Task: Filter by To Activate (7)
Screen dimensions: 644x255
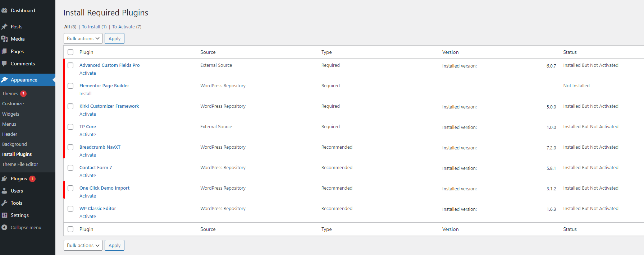Action: point(127,27)
